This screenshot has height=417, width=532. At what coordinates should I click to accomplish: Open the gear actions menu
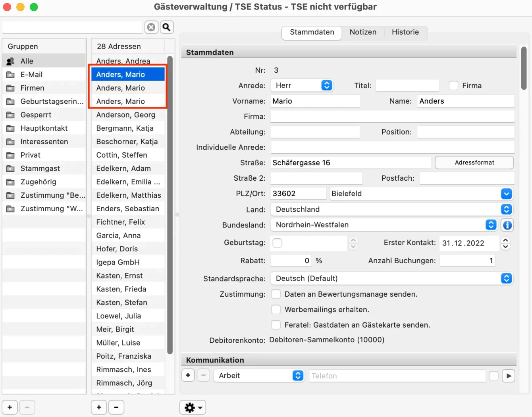[x=193, y=407]
